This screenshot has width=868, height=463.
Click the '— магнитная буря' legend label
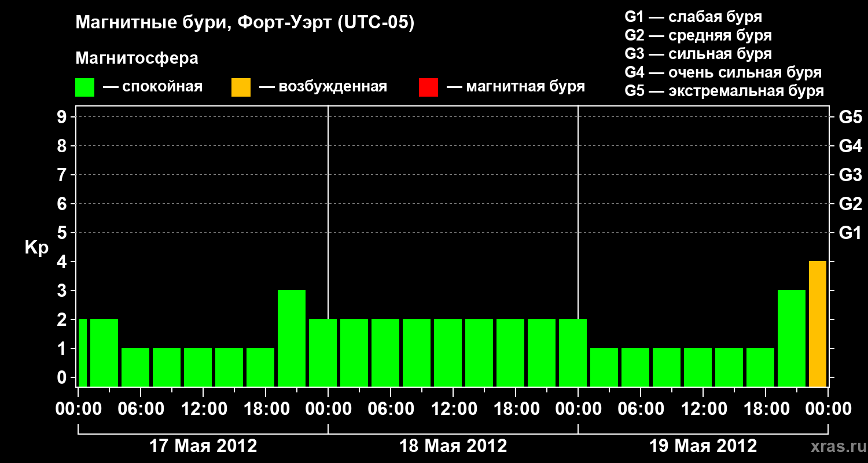click(516, 87)
